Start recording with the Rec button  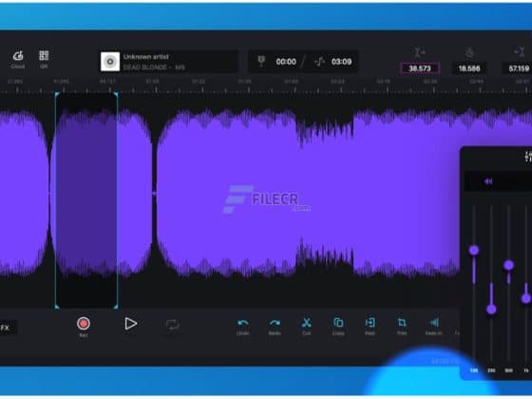coord(84,324)
